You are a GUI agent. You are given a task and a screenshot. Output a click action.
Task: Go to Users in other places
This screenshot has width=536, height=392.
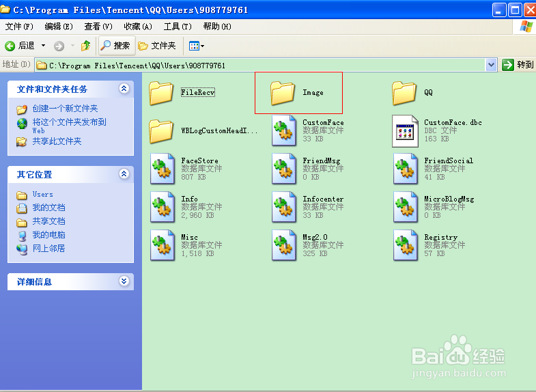43,194
